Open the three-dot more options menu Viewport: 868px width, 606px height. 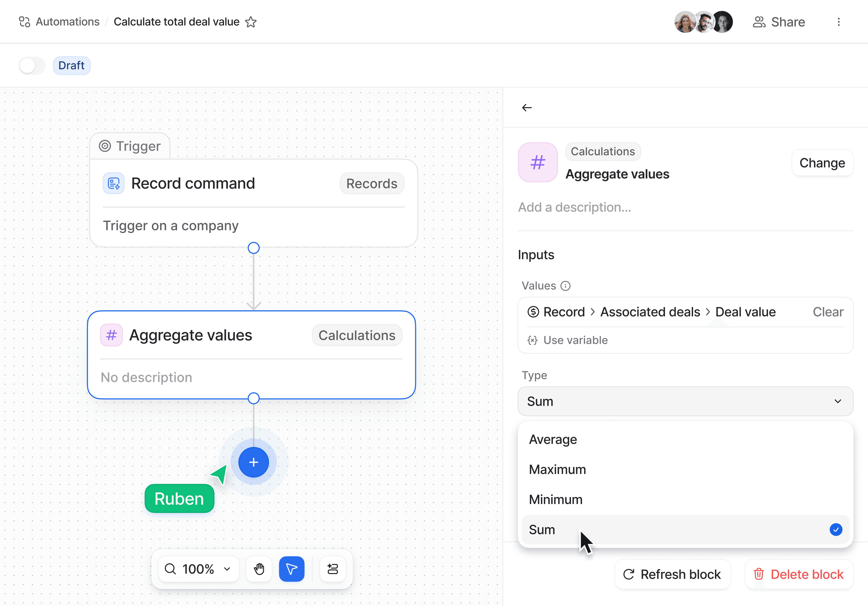(839, 22)
